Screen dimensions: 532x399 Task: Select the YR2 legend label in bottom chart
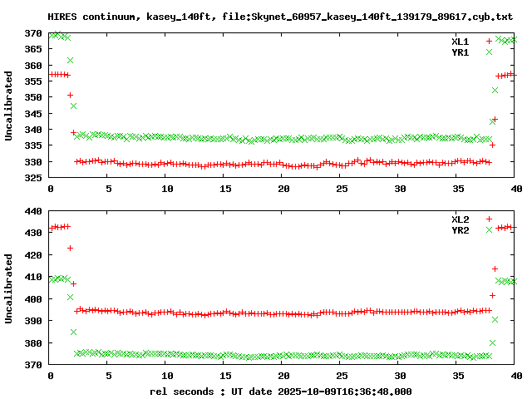tap(460, 229)
